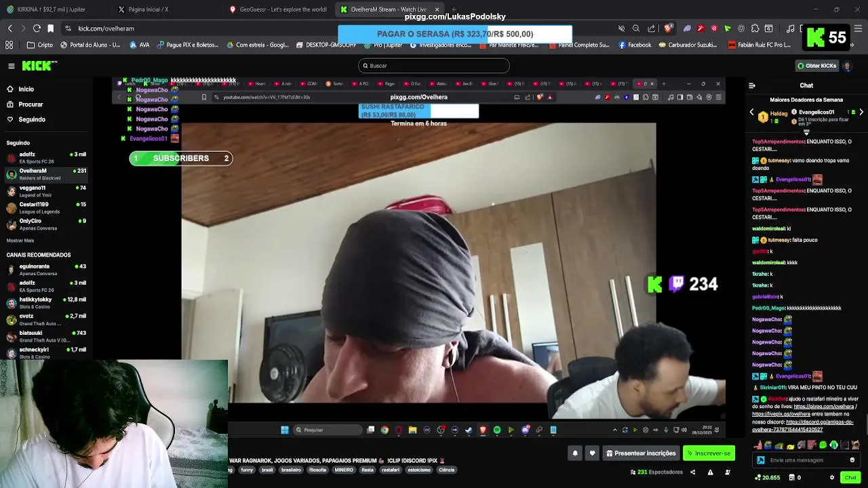The height and width of the screenshot is (488, 868).
Task: Open the emoji picker in message box
Action: (852, 460)
